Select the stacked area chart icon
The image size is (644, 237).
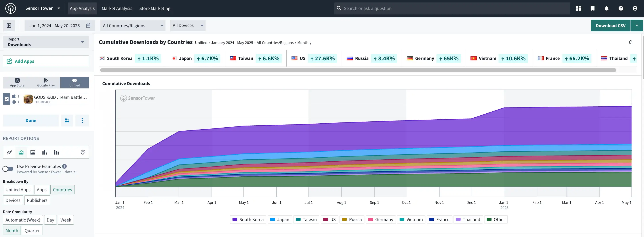pos(21,152)
